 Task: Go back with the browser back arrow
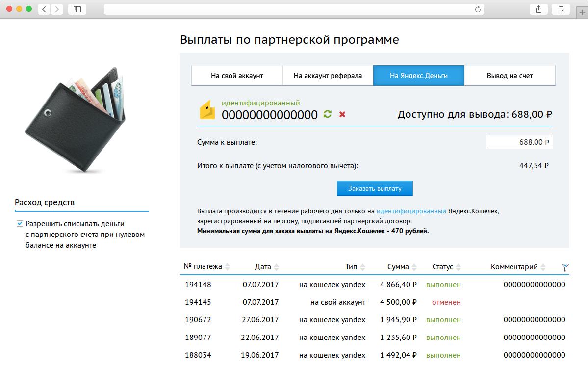pyautogui.click(x=44, y=9)
